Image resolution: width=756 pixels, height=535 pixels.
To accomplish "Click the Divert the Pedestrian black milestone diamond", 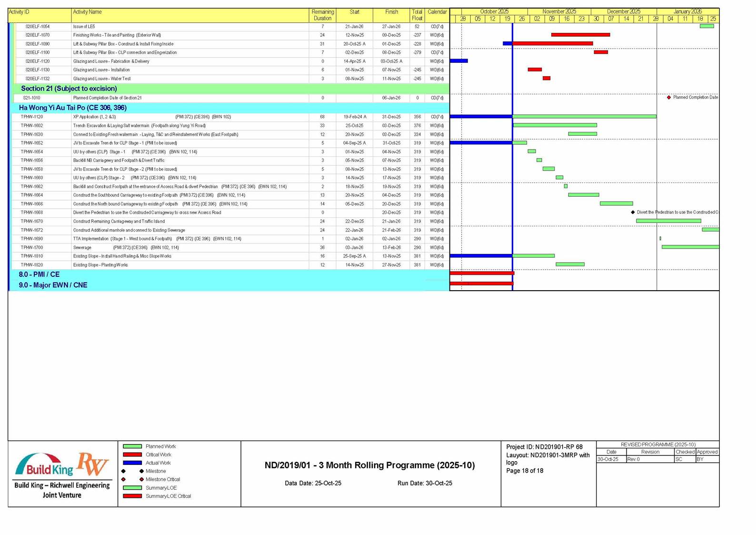I will [633, 212].
